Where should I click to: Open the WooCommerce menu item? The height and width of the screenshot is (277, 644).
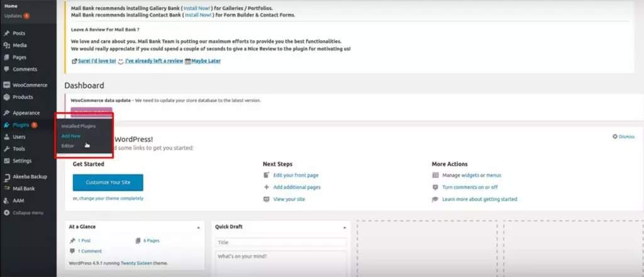pos(30,85)
